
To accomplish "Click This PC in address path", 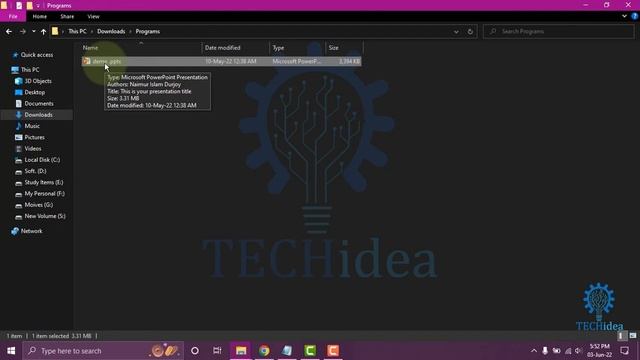I will [77, 31].
